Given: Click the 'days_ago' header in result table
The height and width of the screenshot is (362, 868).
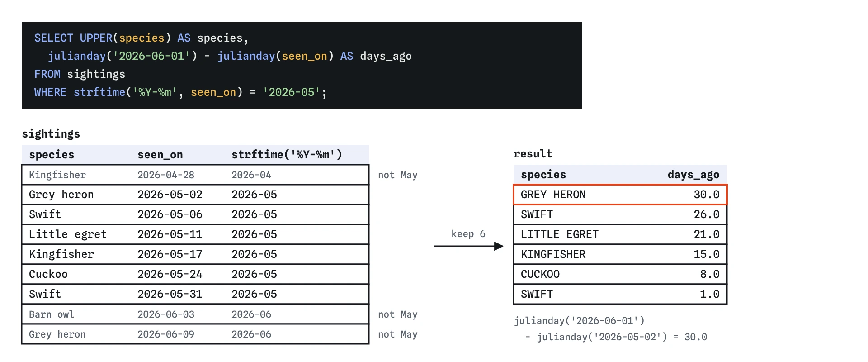Looking at the screenshot, I should [693, 175].
